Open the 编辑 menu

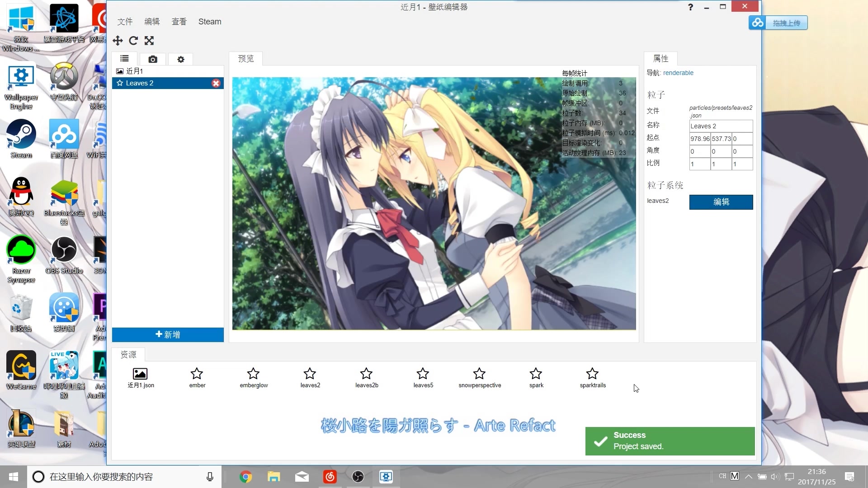click(x=152, y=22)
